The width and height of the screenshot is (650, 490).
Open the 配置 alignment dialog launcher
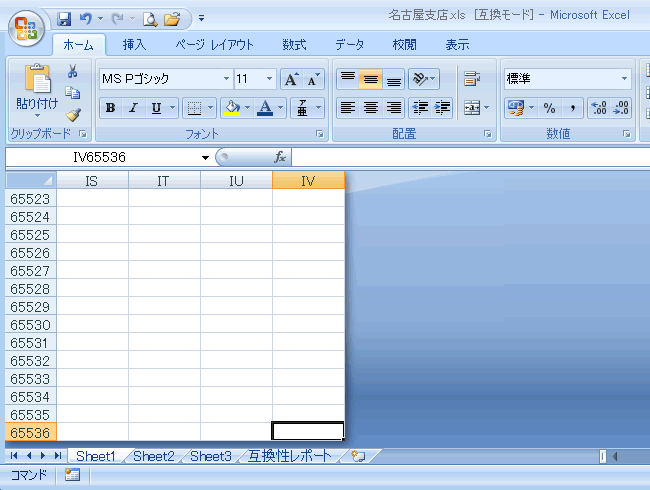click(488, 134)
